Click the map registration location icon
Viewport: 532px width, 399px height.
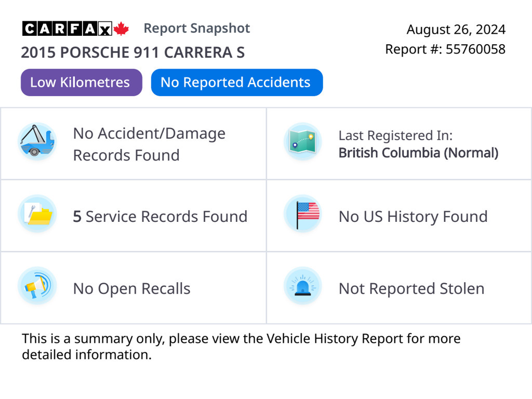click(x=303, y=141)
